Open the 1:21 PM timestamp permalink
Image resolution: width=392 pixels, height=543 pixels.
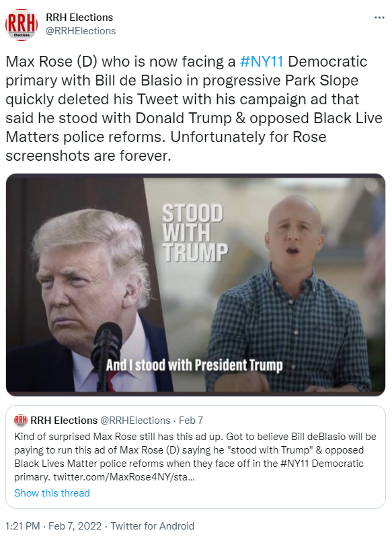(22, 526)
